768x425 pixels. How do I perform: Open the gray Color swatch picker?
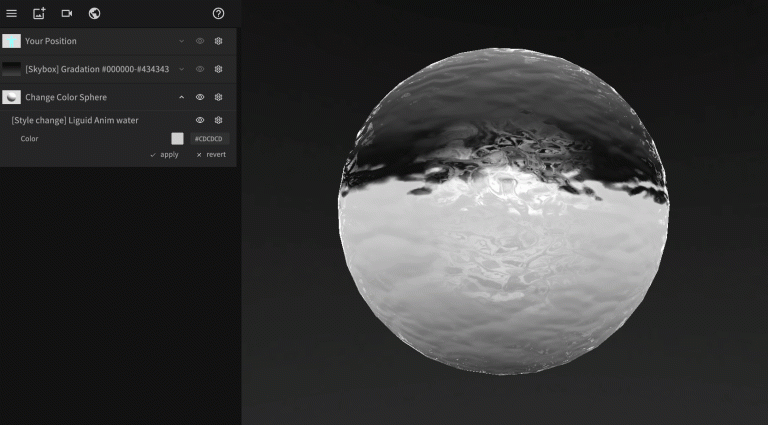(177, 139)
